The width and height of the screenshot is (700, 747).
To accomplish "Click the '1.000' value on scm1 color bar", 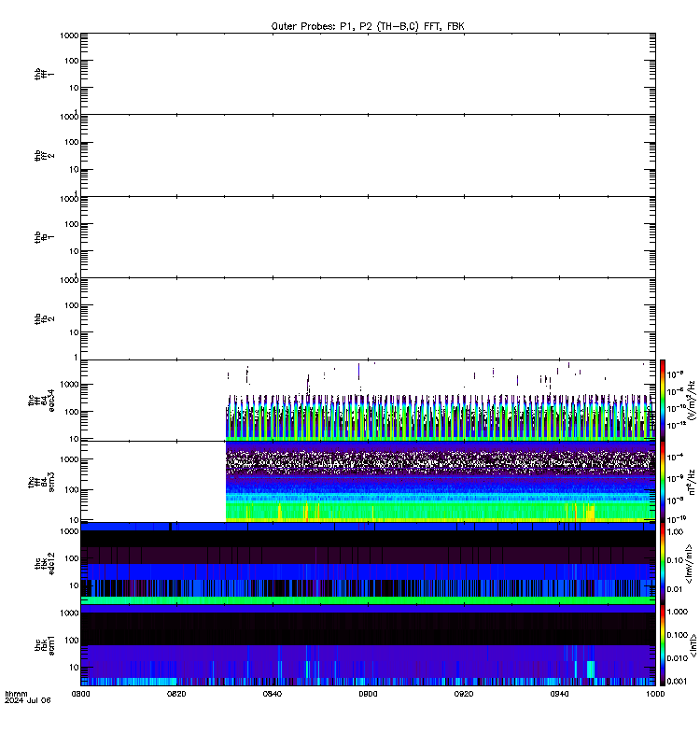I will pos(678,612).
